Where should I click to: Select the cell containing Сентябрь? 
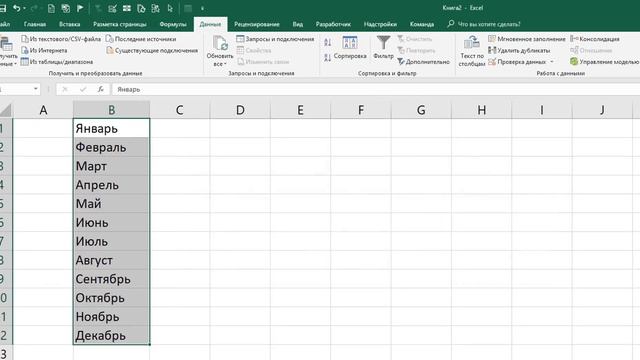(x=111, y=279)
